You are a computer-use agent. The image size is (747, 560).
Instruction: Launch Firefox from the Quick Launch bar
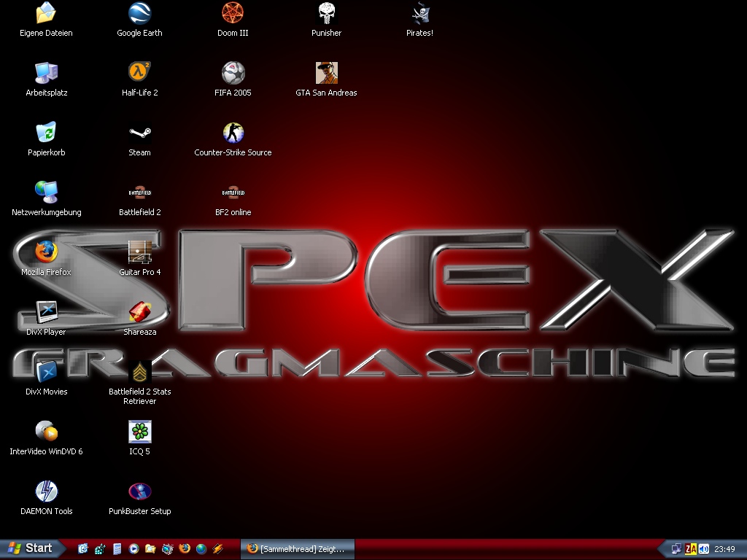tap(185, 549)
